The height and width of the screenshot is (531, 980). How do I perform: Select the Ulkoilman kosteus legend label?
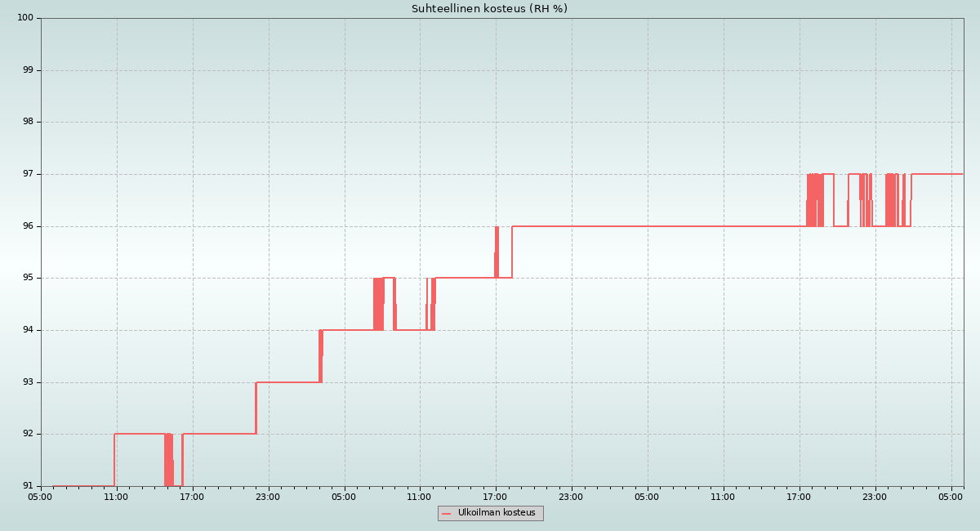point(497,513)
